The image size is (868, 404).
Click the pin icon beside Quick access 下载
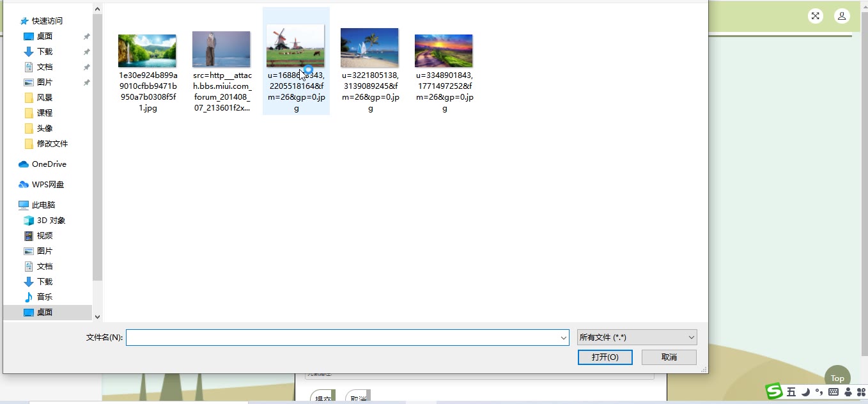pos(86,52)
